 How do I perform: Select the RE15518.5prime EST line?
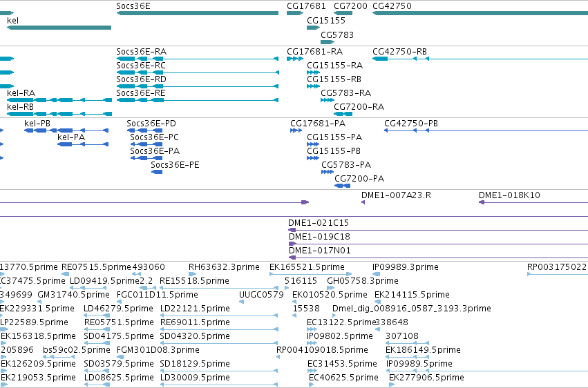coord(218,288)
